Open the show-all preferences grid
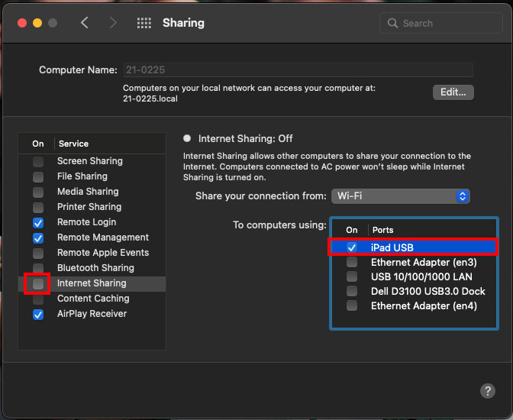The height and width of the screenshot is (420, 513). tap(144, 23)
